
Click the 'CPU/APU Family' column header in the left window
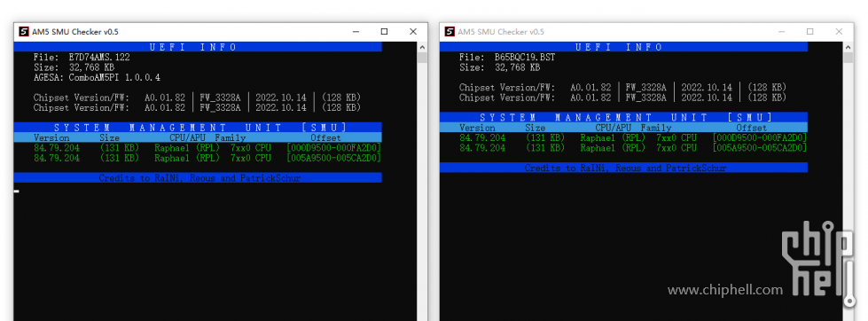207,137
